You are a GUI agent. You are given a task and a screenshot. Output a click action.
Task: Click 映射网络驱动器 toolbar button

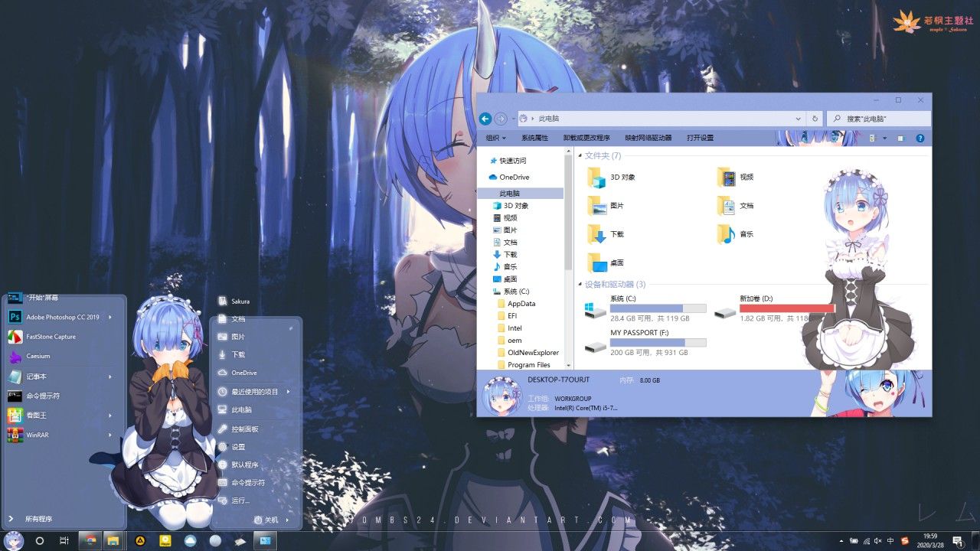pos(648,139)
